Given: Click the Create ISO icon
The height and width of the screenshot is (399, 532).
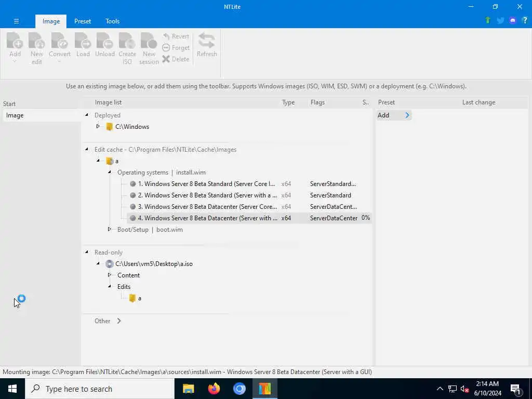Looking at the screenshot, I should (127, 41).
